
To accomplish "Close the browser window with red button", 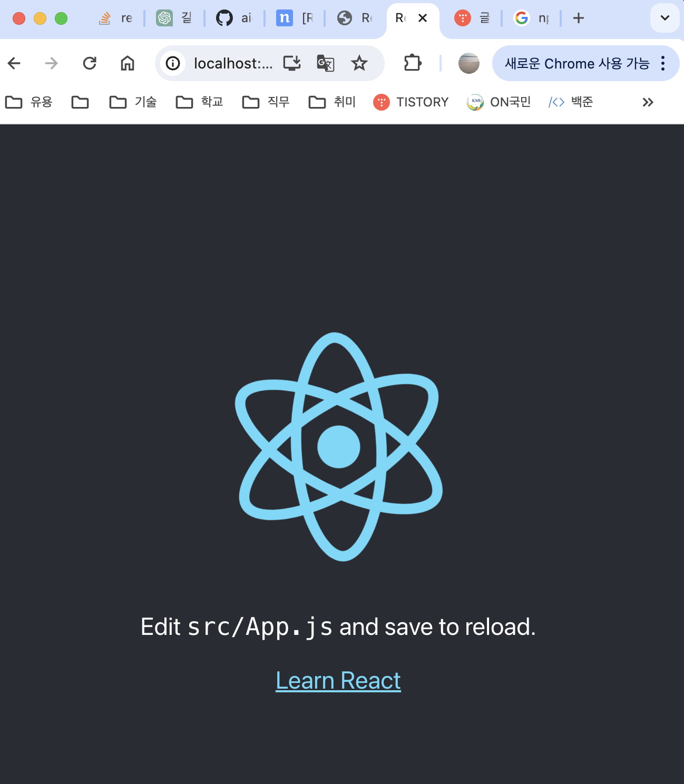I will 19,18.
